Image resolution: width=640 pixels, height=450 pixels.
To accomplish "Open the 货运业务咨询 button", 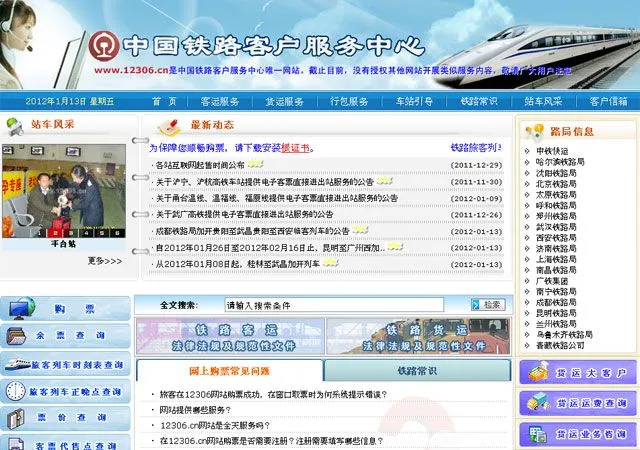I will pos(578,434).
